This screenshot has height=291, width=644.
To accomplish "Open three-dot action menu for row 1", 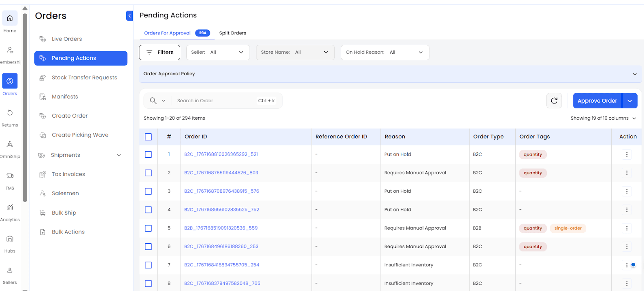I will point(627,154).
